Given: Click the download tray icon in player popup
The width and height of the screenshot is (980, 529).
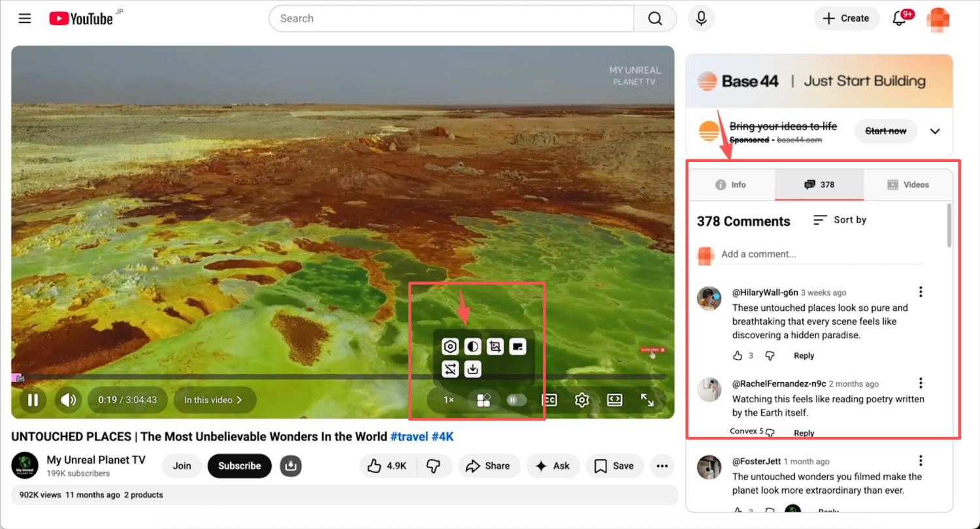Looking at the screenshot, I should tap(472, 370).
